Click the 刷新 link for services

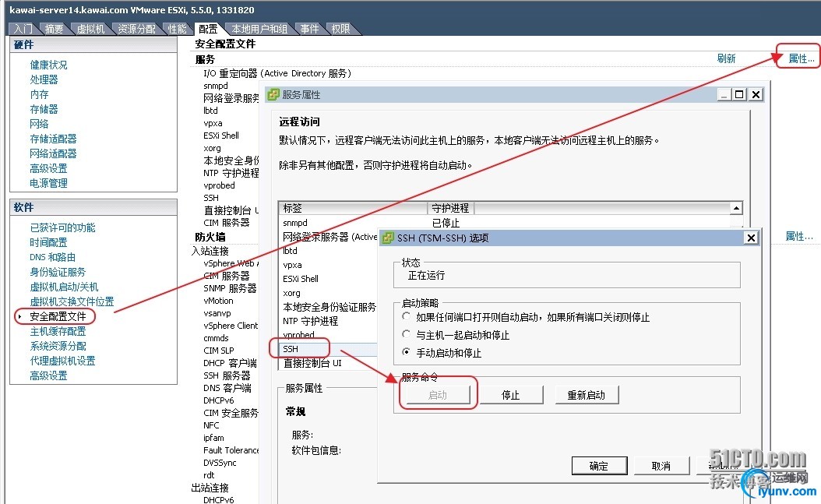[x=726, y=58]
